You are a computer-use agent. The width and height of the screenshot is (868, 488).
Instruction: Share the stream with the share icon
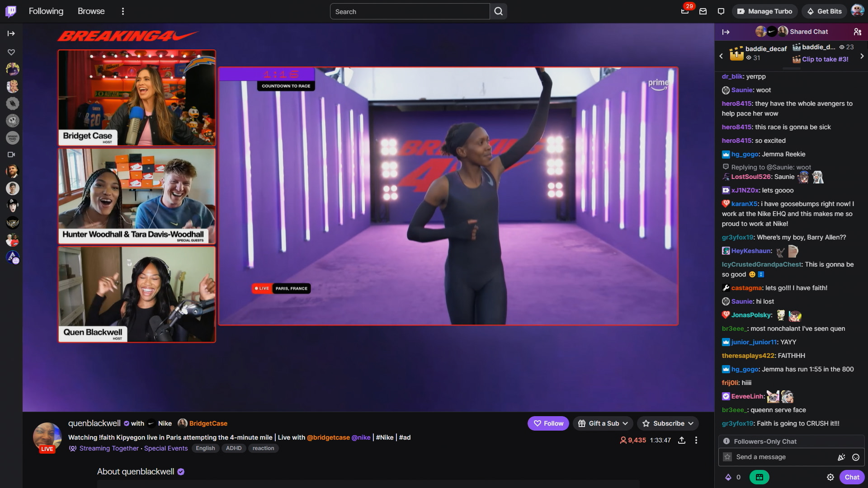(682, 440)
